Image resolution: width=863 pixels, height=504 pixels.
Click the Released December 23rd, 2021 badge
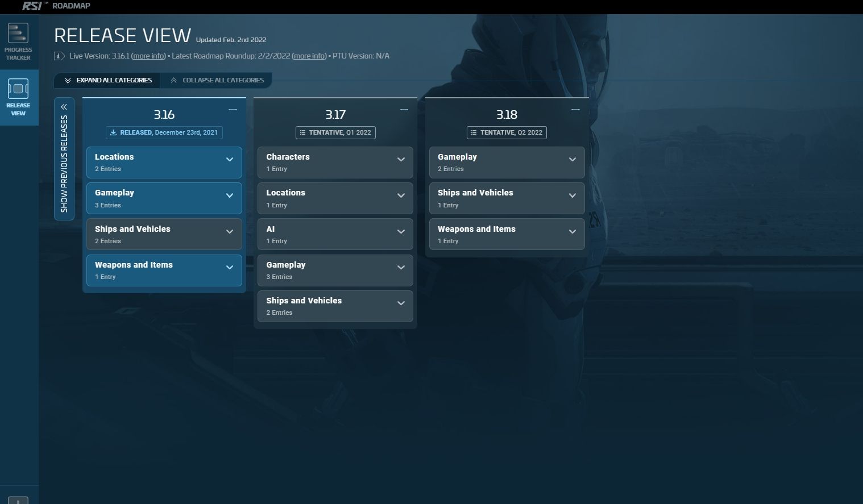(164, 132)
